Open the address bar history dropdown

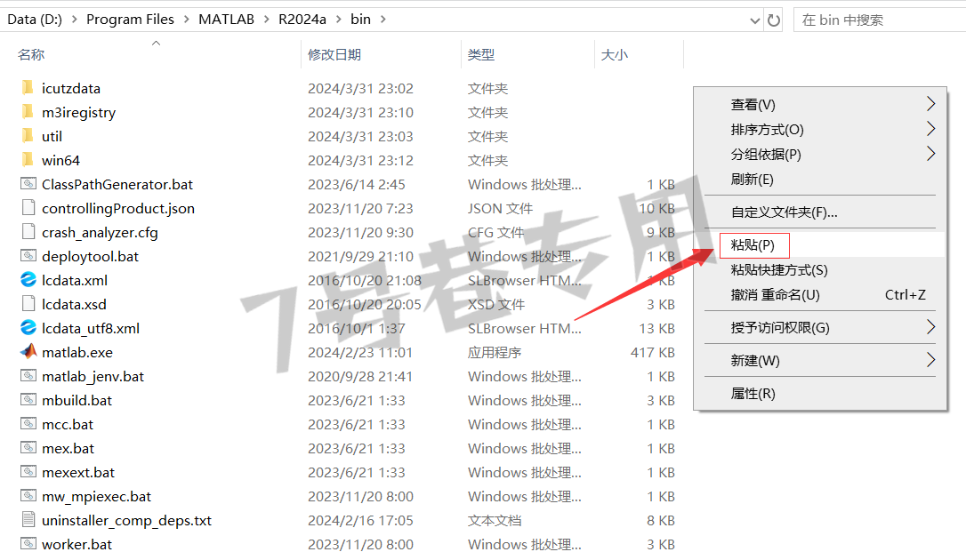pos(754,20)
